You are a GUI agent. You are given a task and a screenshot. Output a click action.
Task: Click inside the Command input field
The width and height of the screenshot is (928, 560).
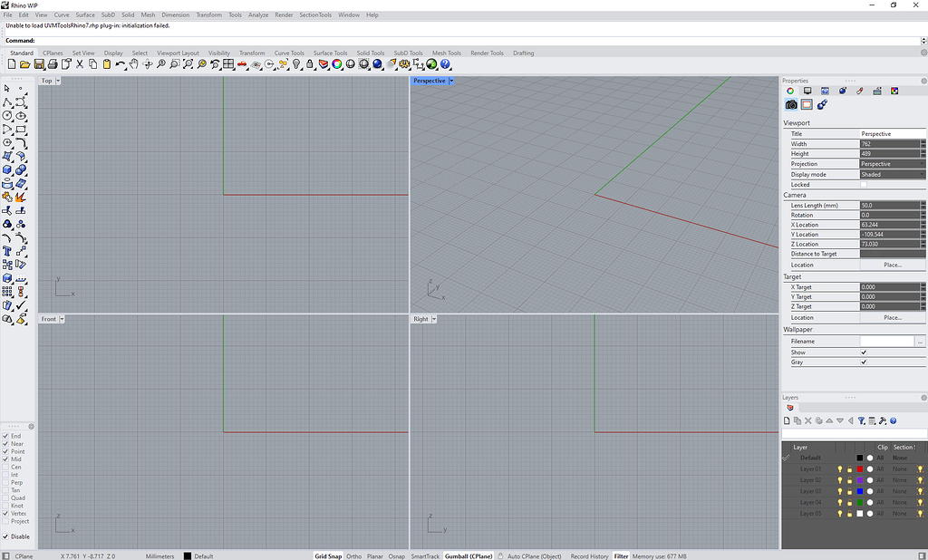pyautogui.click(x=272, y=40)
